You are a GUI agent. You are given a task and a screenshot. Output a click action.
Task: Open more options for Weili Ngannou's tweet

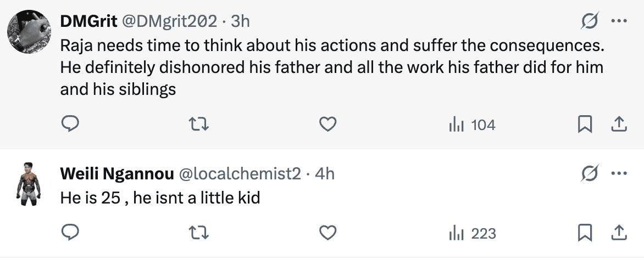pyautogui.click(x=619, y=174)
